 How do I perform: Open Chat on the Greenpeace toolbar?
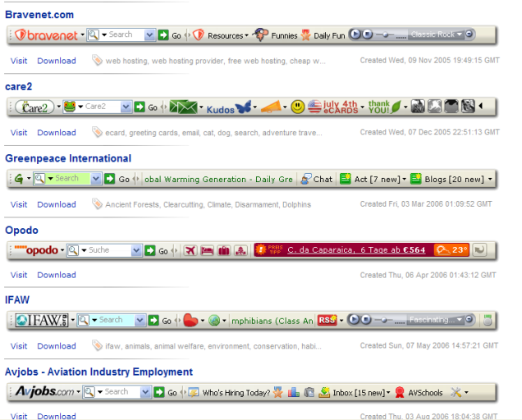point(316,179)
